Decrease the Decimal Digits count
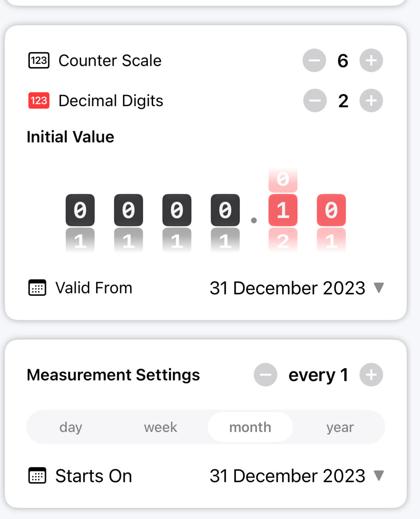 click(x=315, y=101)
